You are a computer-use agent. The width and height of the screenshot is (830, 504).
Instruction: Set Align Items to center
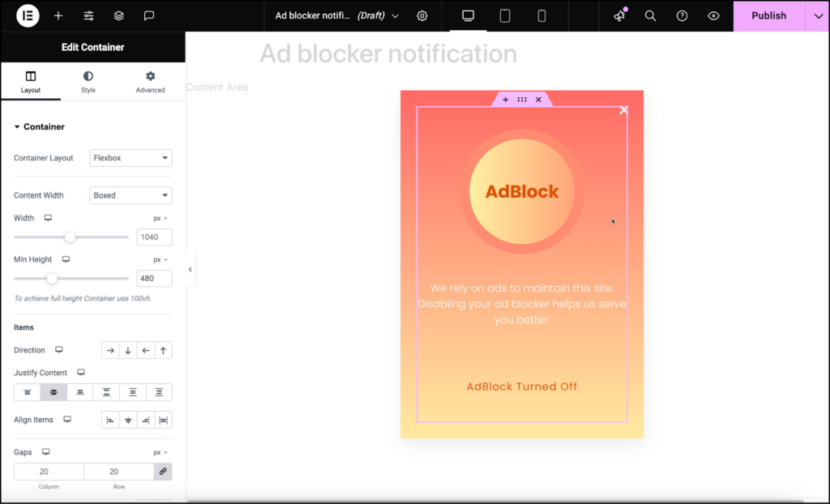click(128, 420)
